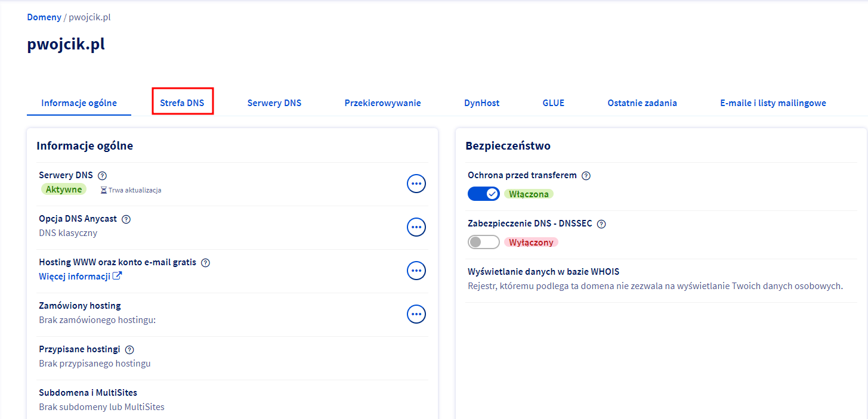Click help icon beside Przypisane hostingi
Screen dimensions: 868x419
tap(129, 349)
